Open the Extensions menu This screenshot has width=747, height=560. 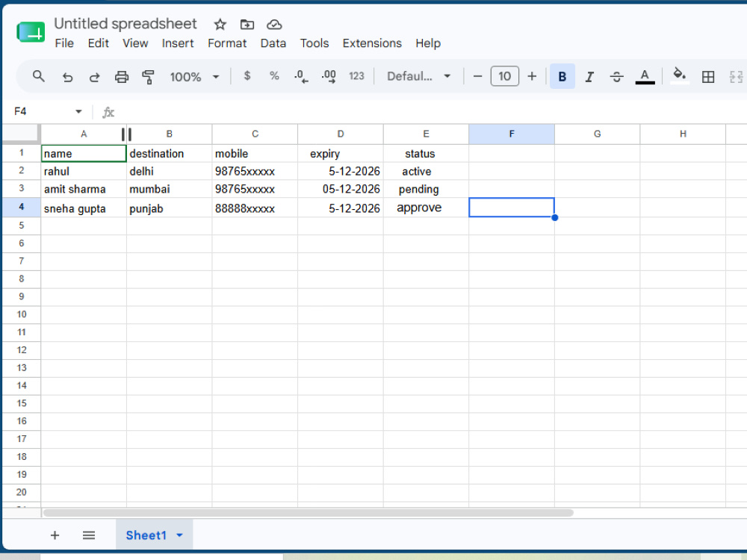(x=372, y=43)
